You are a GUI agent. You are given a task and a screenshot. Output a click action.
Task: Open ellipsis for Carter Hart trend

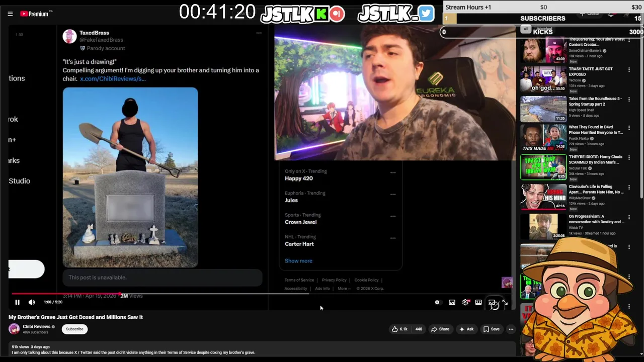393,238
